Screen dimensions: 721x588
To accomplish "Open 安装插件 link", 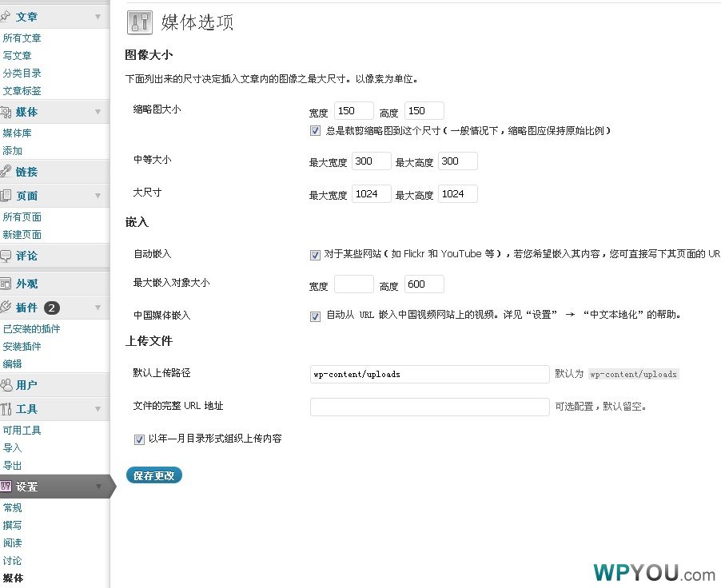I will pyautogui.click(x=22, y=346).
